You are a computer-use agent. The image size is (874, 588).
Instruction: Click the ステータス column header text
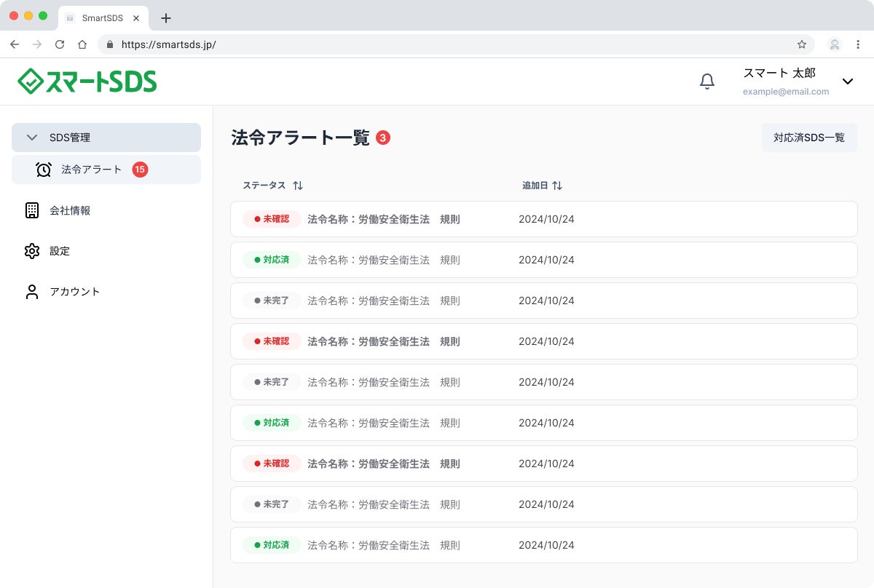coord(264,186)
